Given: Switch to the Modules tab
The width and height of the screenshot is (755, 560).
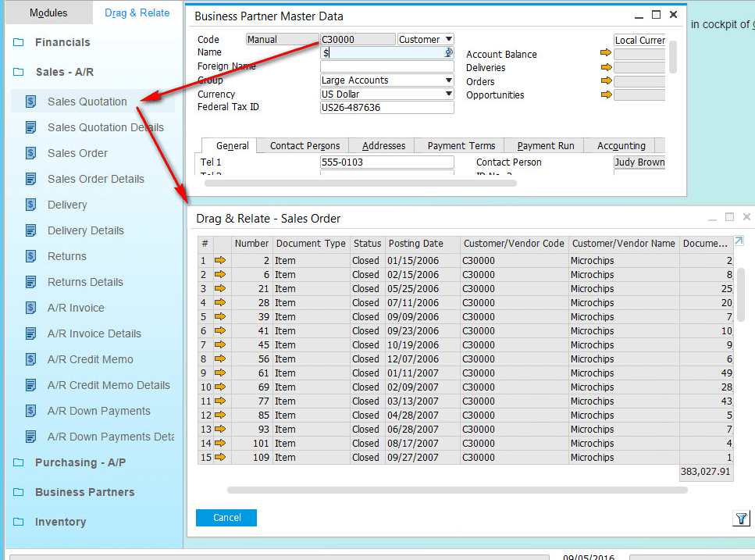Looking at the screenshot, I should click(48, 13).
